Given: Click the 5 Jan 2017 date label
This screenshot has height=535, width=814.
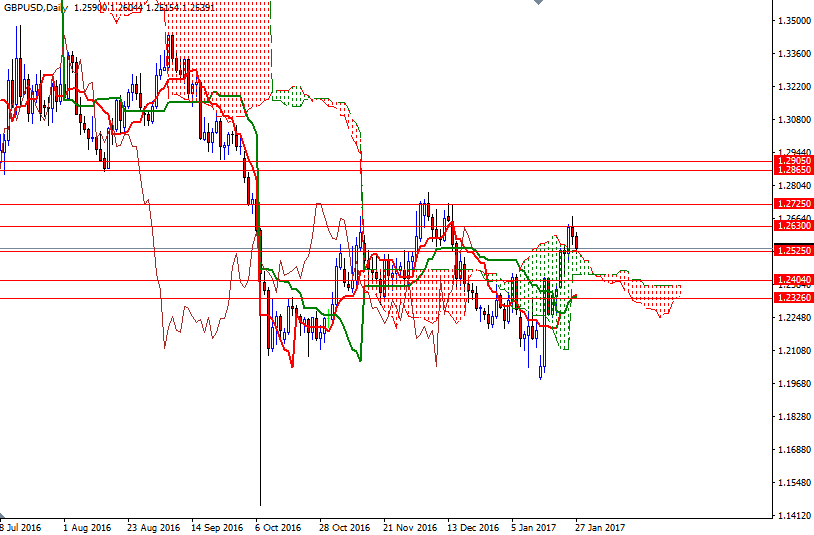Looking at the screenshot, I should click(534, 528).
